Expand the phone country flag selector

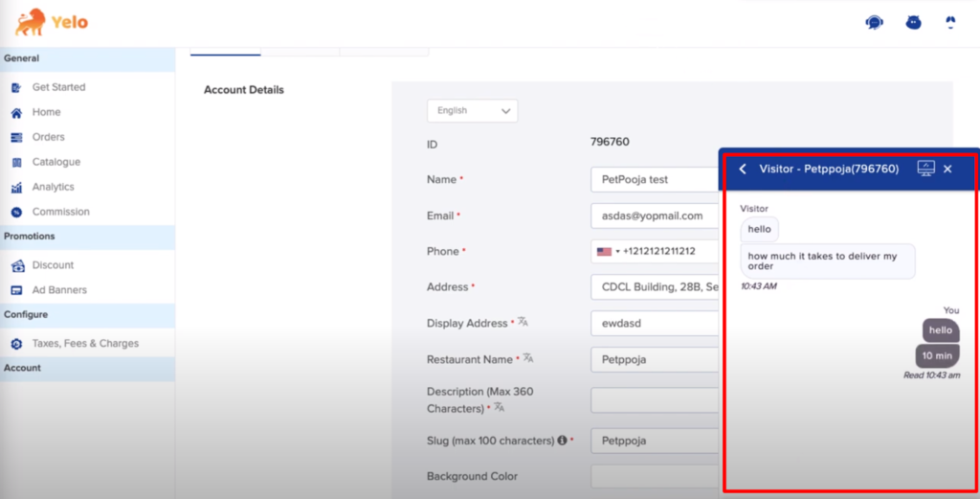click(x=608, y=251)
